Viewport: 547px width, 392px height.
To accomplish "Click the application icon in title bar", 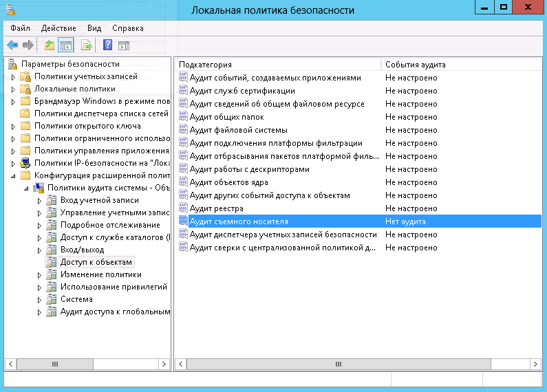I will pos(10,10).
